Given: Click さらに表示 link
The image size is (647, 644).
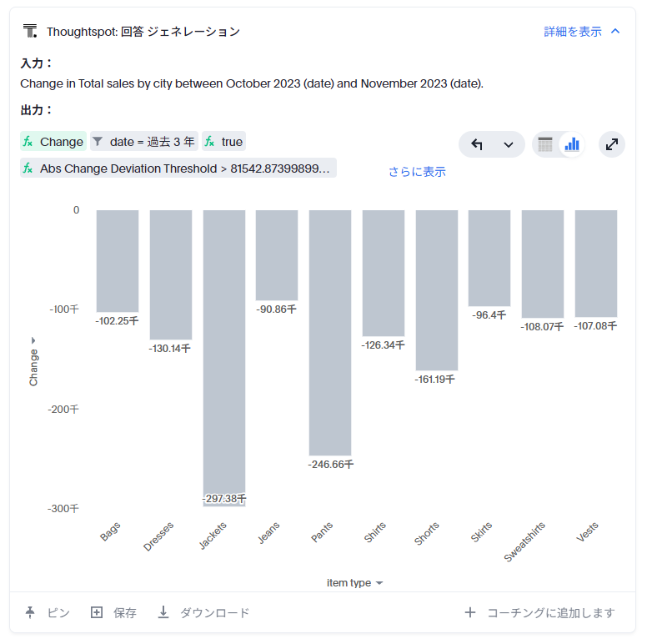Looking at the screenshot, I should pos(417,172).
